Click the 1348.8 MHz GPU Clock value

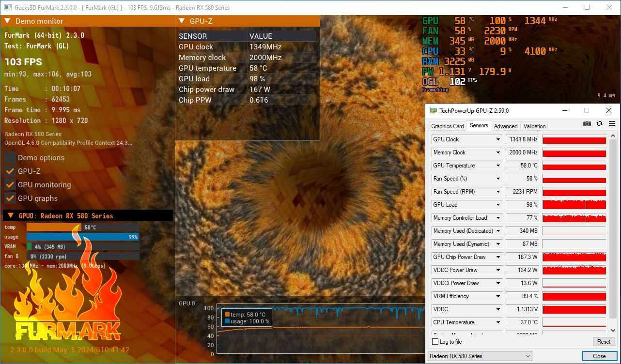523,139
